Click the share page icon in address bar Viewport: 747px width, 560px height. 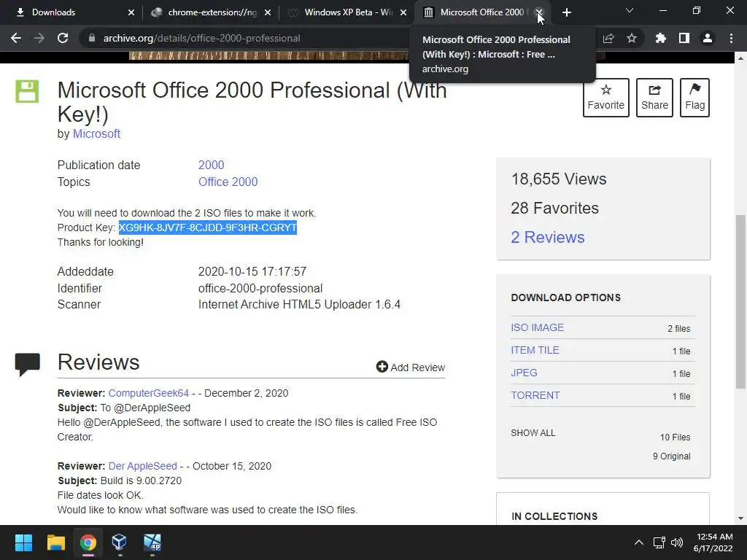608,38
